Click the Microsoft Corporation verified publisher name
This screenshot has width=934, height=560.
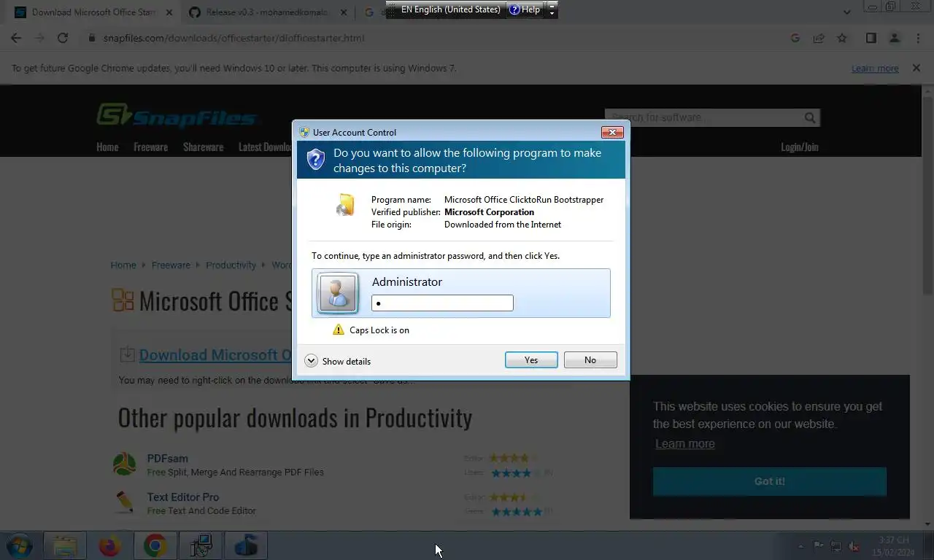tap(489, 212)
